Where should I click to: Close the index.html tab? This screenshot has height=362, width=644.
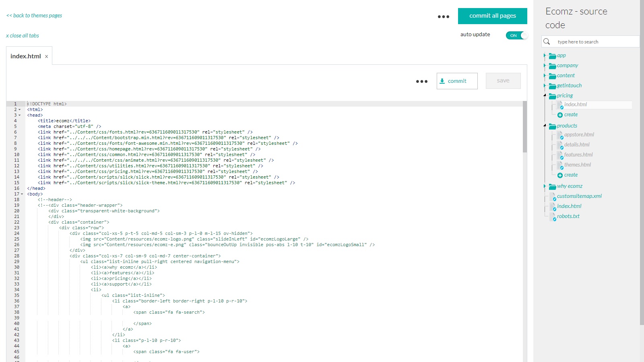tap(46, 57)
